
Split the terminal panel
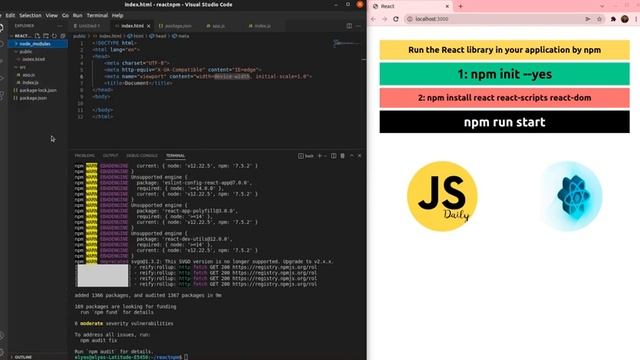pyautogui.click(x=333, y=156)
